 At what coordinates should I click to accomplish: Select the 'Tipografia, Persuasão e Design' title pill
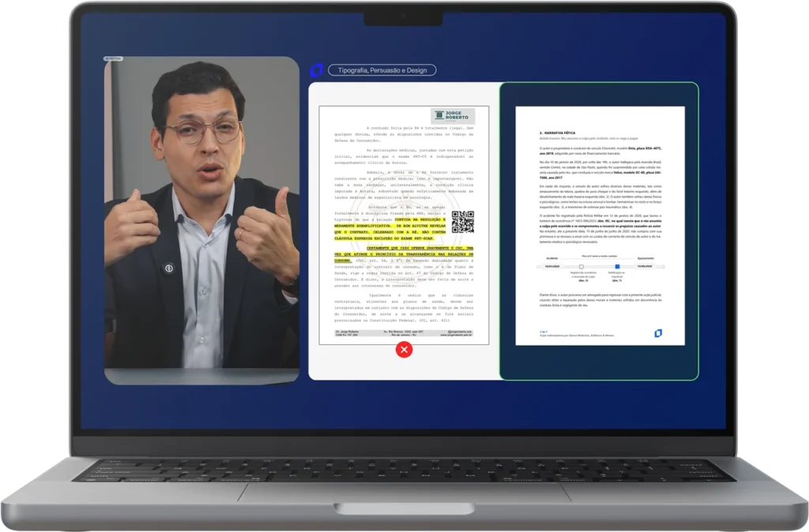coord(382,70)
